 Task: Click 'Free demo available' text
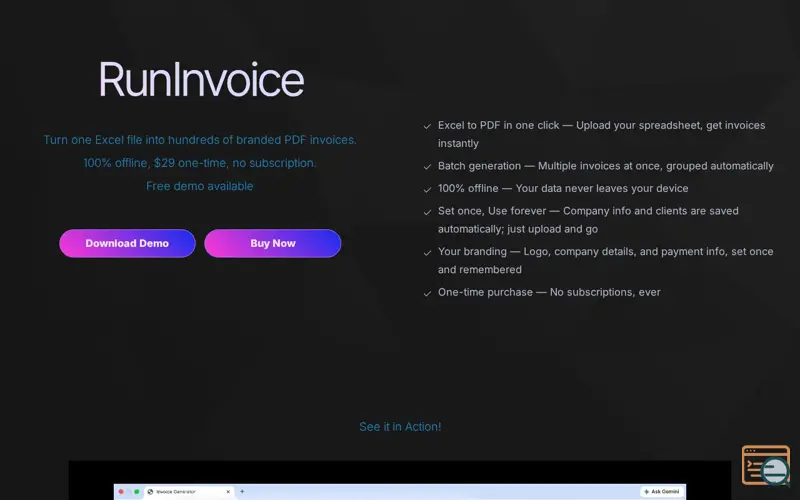point(199,186)
